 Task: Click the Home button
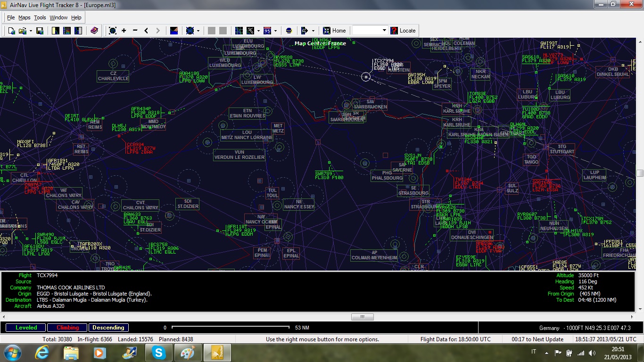pyautogui.click(x=334, y=31)
